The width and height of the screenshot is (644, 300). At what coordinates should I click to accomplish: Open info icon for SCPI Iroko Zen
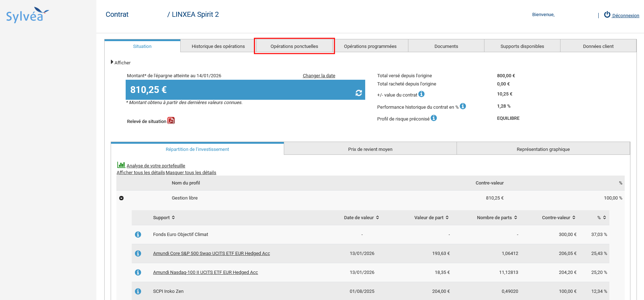pos(138,291)
